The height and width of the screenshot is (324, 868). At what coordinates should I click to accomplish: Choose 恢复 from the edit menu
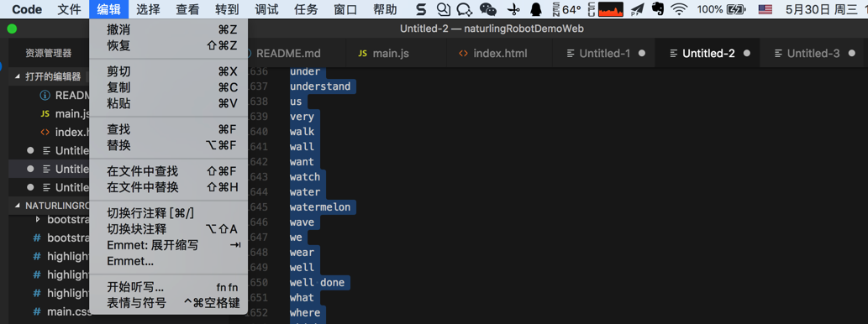click(x=168, y=46)
